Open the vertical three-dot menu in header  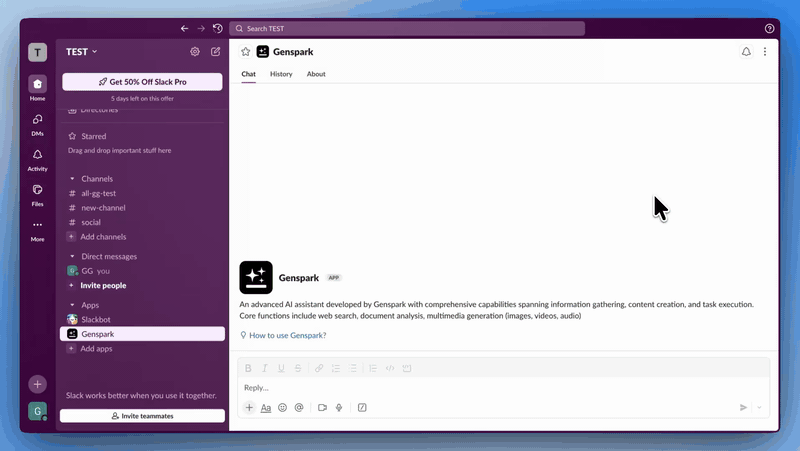click(765, 52)
